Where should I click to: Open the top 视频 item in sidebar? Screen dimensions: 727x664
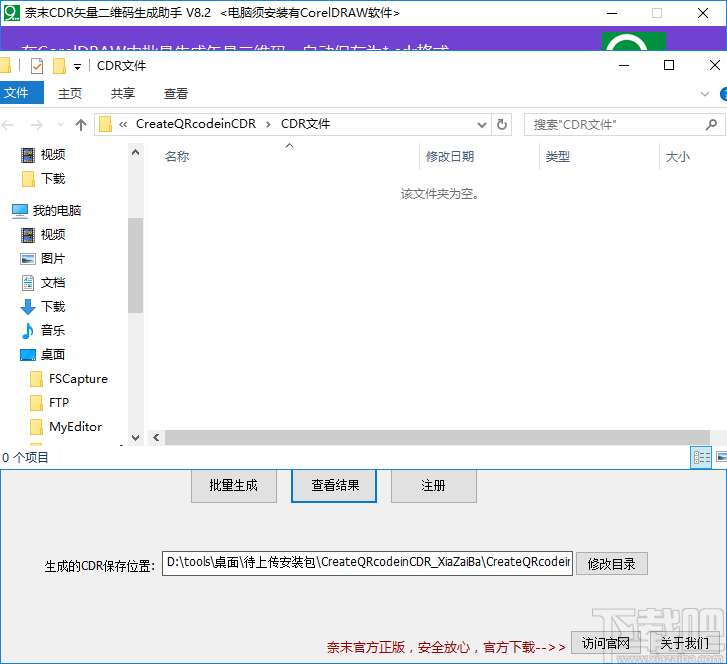pos(43,155)
